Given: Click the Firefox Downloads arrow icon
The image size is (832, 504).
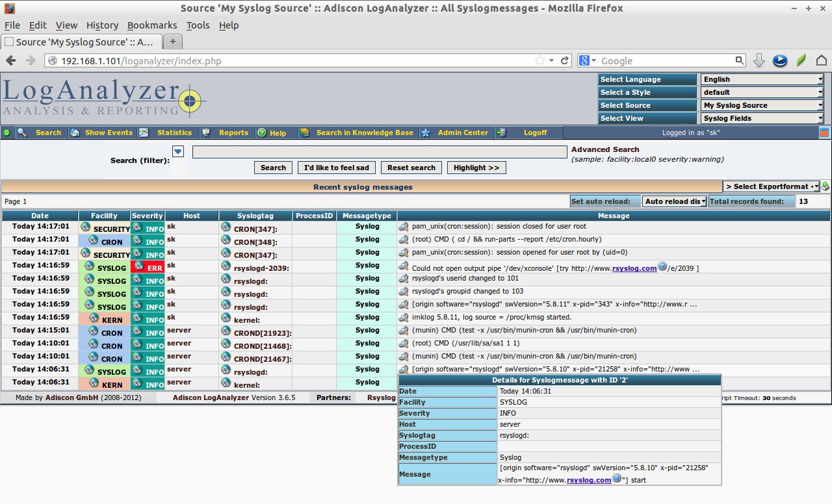Looking at the screenshot, I should point(759,60).
